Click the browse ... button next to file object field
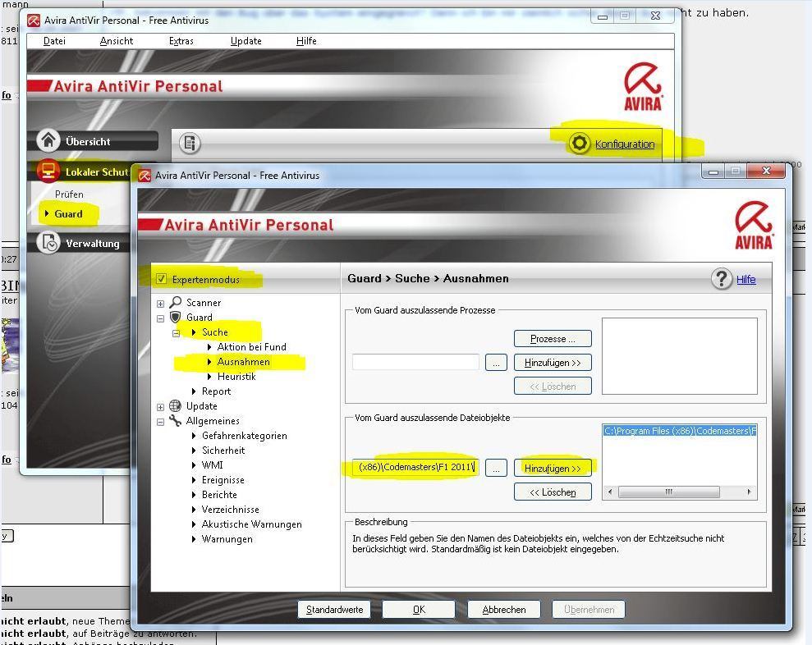 tap(496, 468)
